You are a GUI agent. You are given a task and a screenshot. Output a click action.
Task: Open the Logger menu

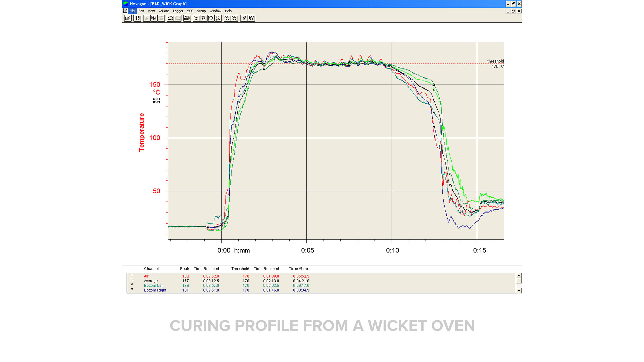pyautogui.click(x=178, y=11)
